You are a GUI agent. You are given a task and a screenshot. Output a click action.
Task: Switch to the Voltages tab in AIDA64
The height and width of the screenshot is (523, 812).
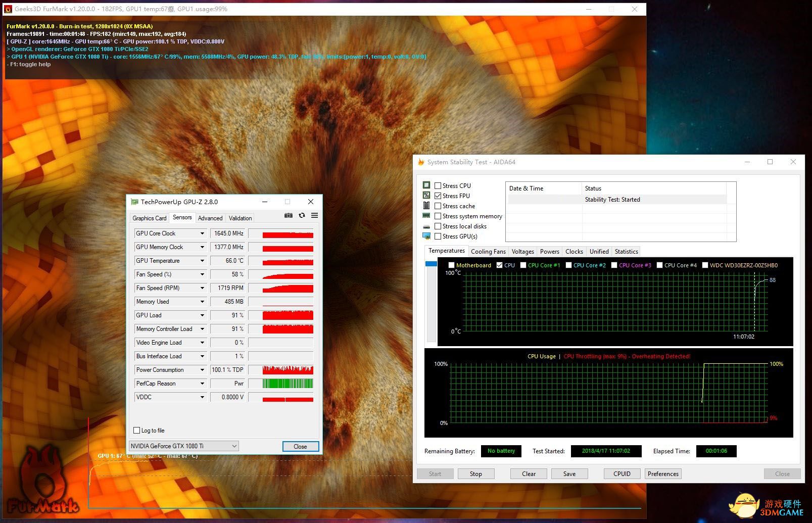pos(522,252)
